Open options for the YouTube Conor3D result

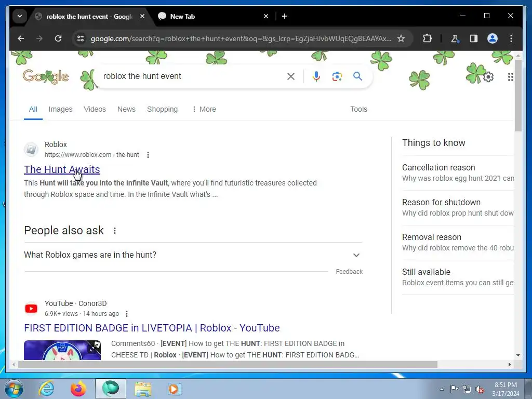tap(127, 314)
